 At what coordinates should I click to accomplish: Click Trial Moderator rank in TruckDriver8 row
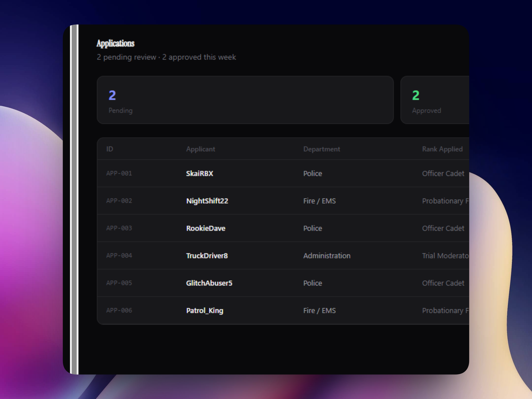pos(446,255)
